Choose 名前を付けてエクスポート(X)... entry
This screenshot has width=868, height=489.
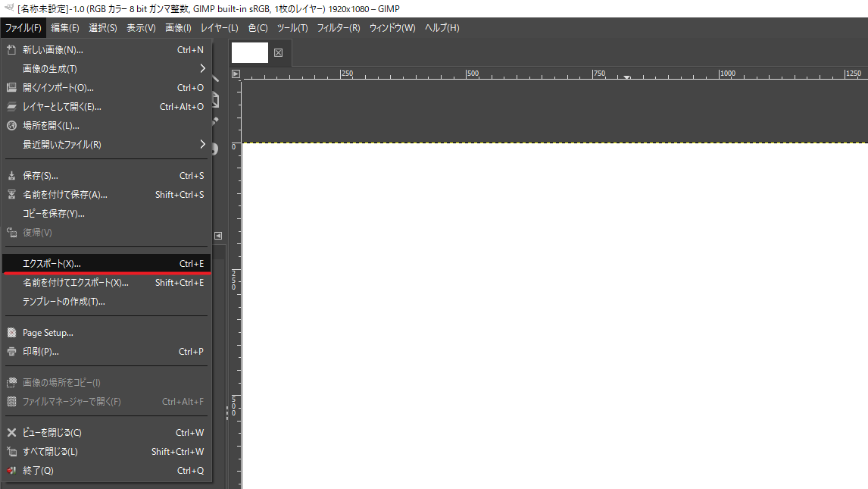click(106, 283)
